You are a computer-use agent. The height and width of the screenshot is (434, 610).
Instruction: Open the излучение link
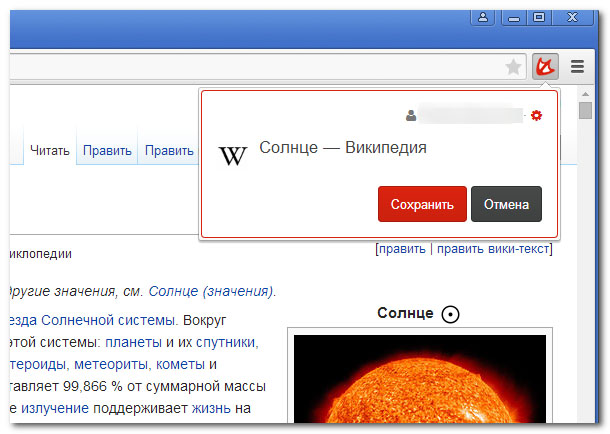[x=54, y=409]
